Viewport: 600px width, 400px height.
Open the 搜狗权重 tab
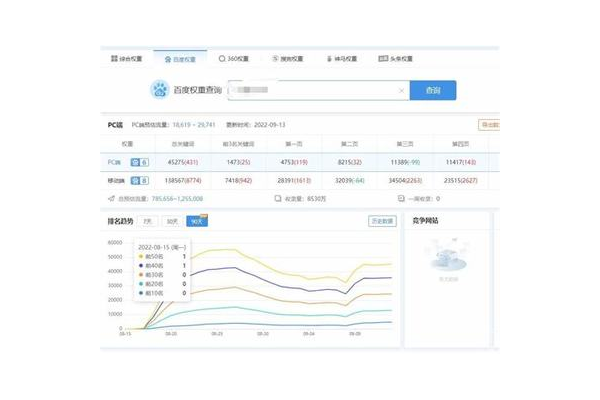[287, 59]
